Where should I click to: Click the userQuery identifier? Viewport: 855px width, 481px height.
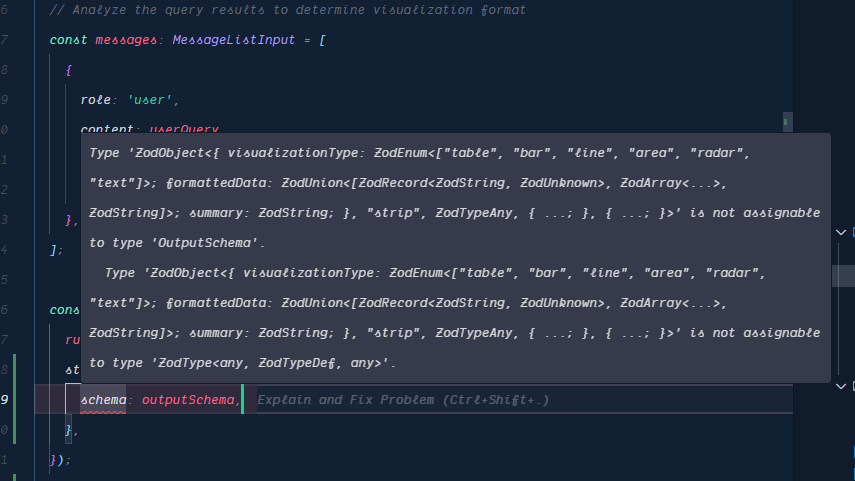(184, 129)
